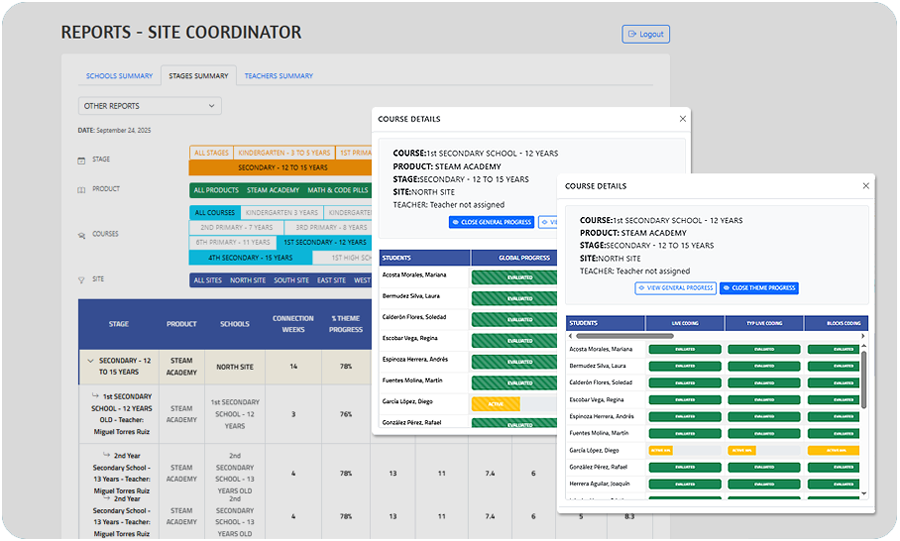The image size is (900, 541).
Task: Click the Logout button
Action: (645, 34)
